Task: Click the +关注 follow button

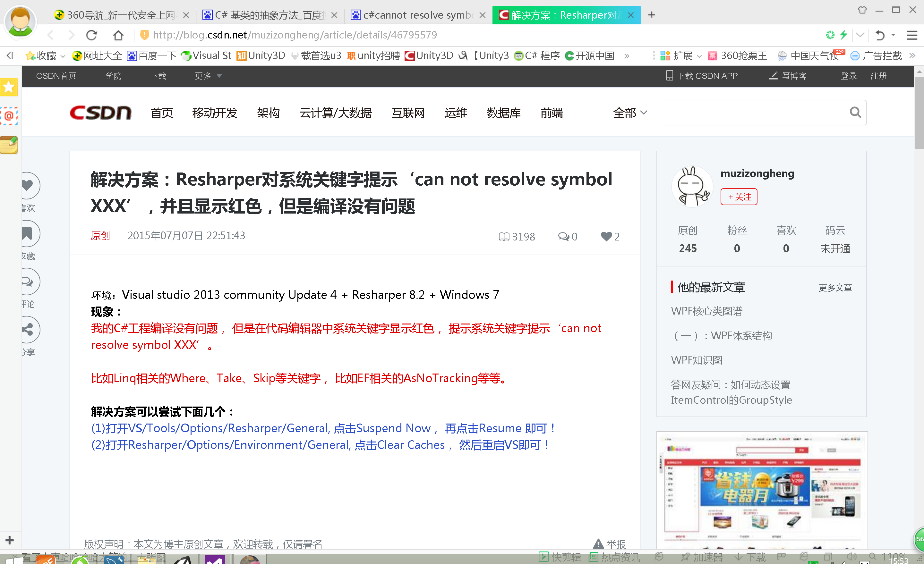Action: pos(739,197)
